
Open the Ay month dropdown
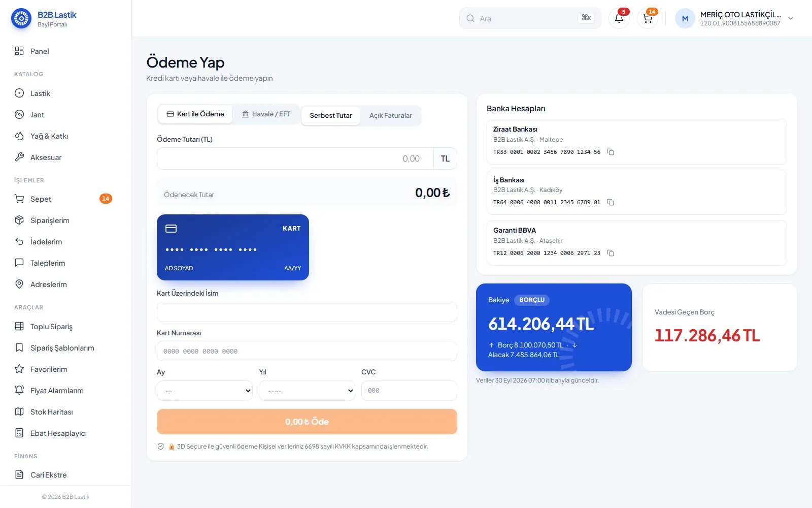tap(205, 391)
